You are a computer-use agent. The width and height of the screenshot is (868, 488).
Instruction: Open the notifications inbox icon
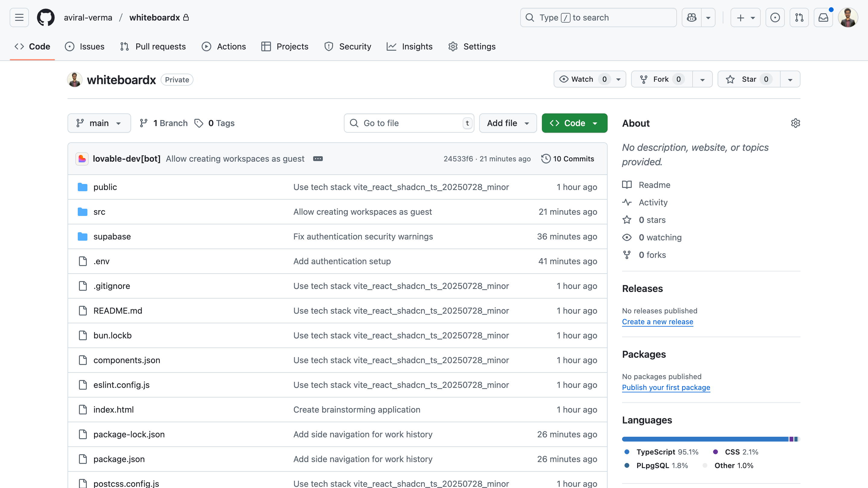coord(823,17)
